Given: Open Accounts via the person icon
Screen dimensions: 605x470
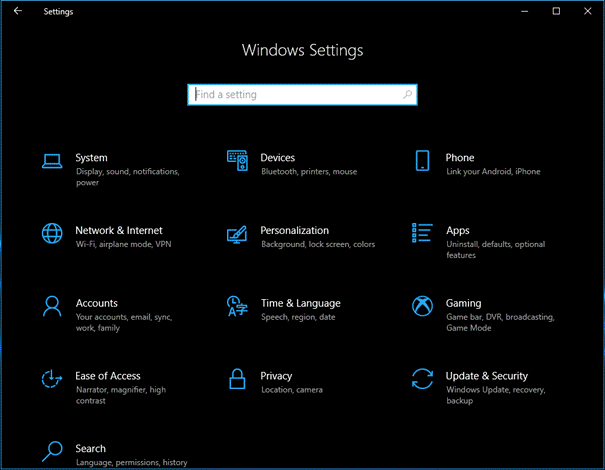Looking at the screenshot, I should (52, 306).
